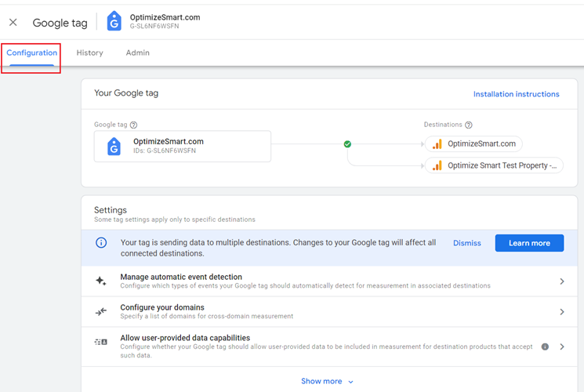The image size is (584, 392).
Task: Click the green connection status checkmark
Action: 347,143
